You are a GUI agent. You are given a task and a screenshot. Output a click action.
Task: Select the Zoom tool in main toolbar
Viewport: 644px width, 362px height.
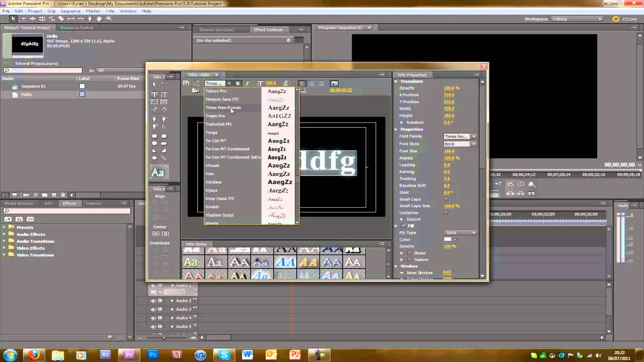pyautogui.click(x=109, y=19)
